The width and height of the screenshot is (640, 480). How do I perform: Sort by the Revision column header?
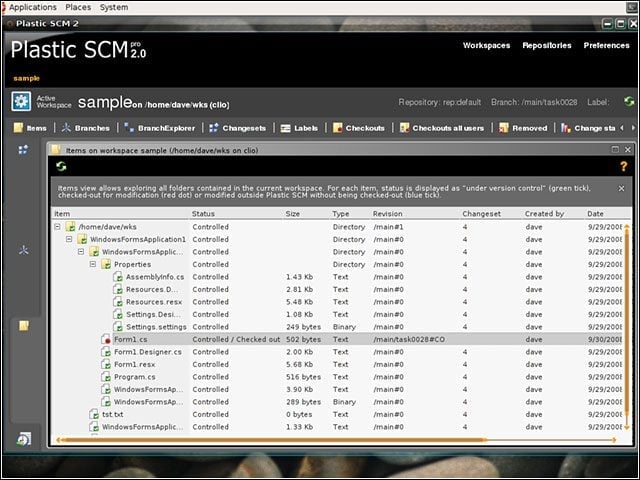[416, 213]
